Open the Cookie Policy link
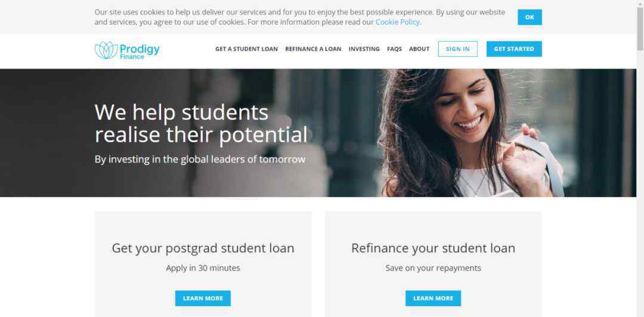The width and height of the screenshot is (644, 317). pos(397,22)
